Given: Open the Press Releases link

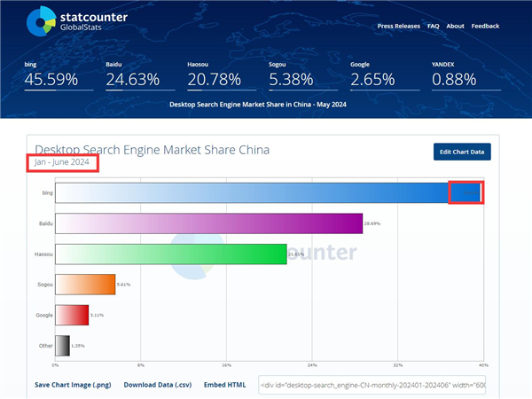Looking at the screenshot, I should [x=399, y=26].
